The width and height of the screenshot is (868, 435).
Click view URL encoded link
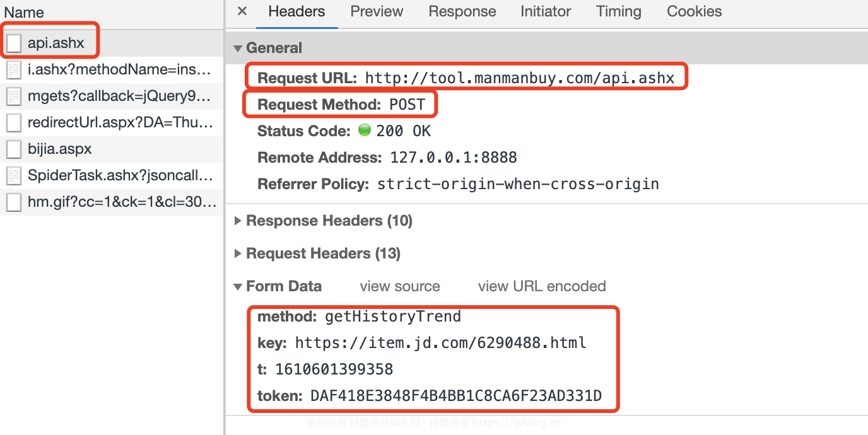(542, 286)
